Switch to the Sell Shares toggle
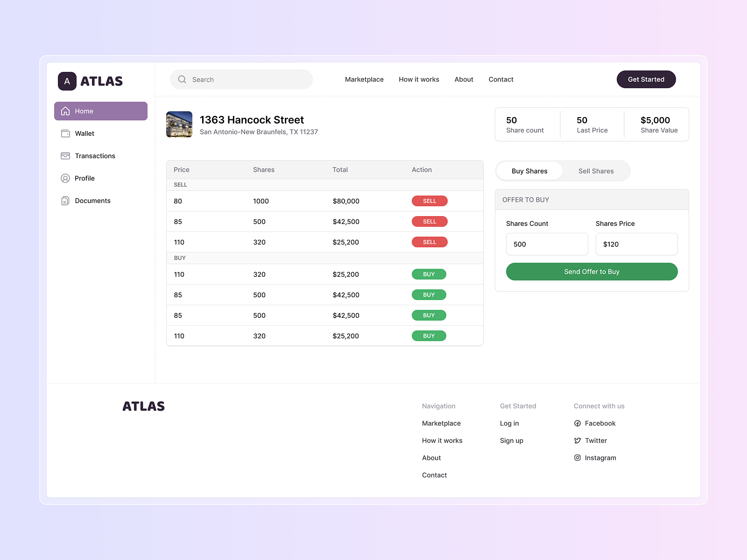This screenshot has width=747, height=560. pos(596,171)
